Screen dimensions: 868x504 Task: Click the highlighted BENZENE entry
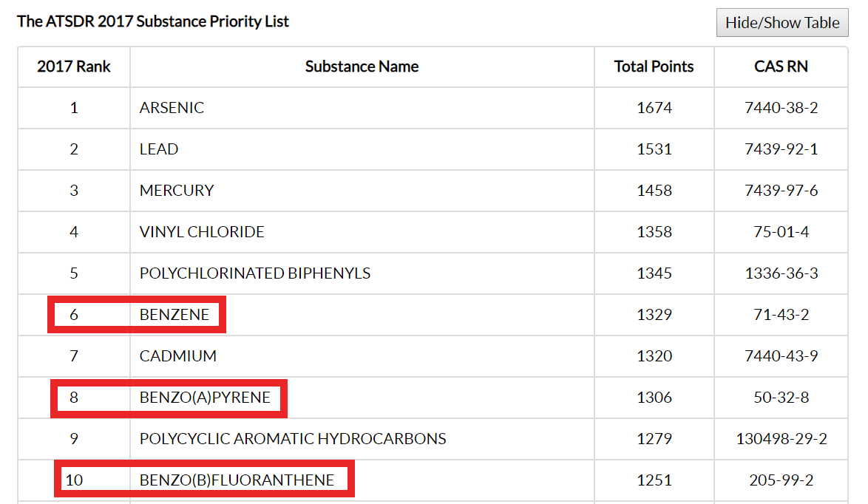click(x=174, y=315)
